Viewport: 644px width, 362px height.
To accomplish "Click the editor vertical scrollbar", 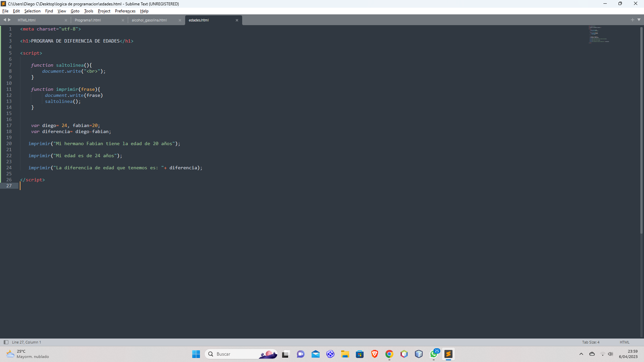I will click(641, 131).
